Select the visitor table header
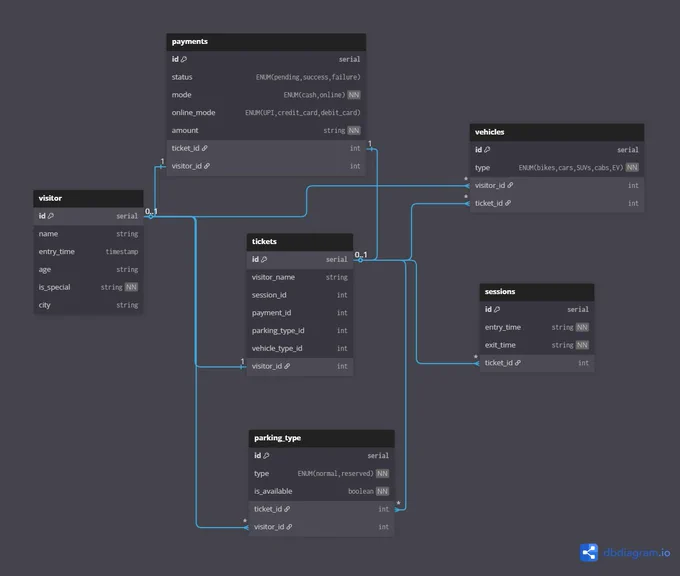The image size is (680, 576). [x=88, y=198]
